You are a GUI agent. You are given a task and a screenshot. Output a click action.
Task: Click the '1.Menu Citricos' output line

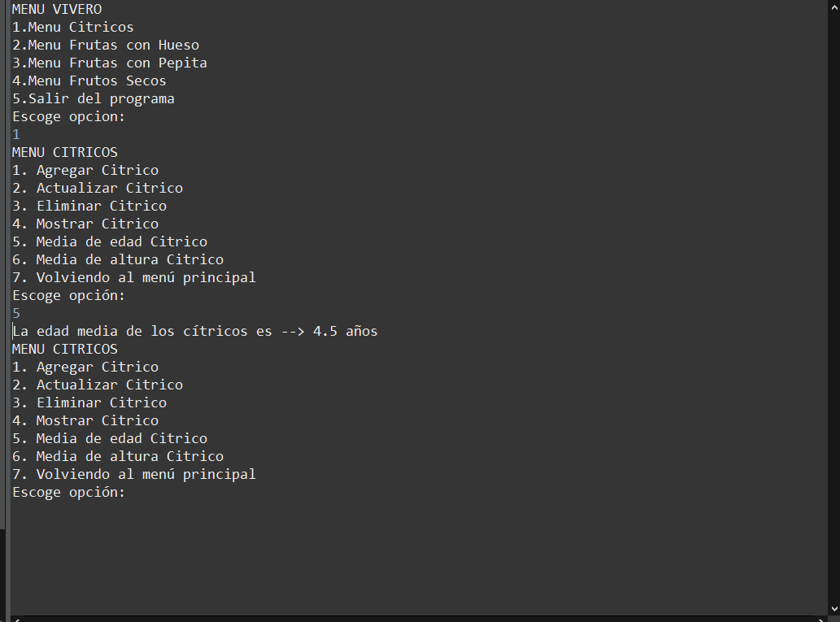click(73, 27)
